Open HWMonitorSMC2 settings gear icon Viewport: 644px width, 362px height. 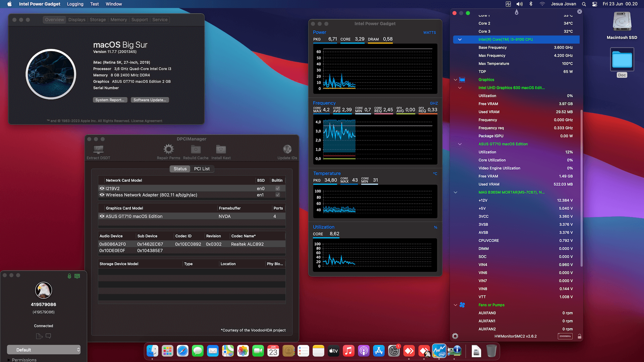tap(455, 336)
